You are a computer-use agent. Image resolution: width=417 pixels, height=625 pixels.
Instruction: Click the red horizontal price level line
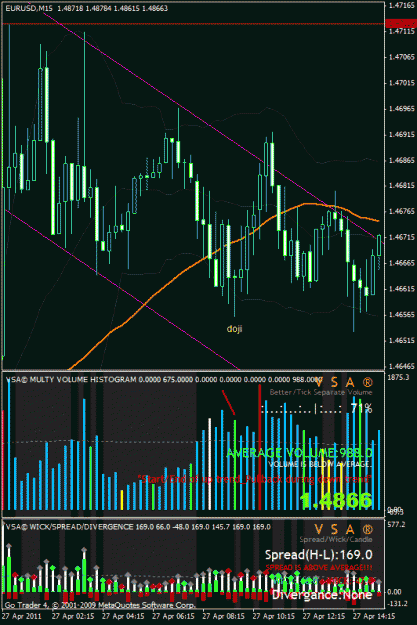194,24
